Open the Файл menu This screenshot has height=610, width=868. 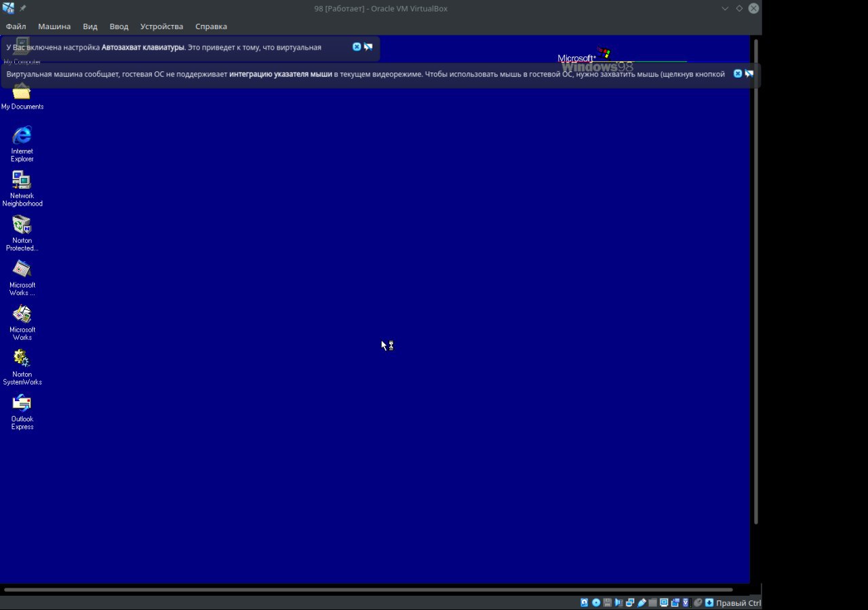coord(16,26)
